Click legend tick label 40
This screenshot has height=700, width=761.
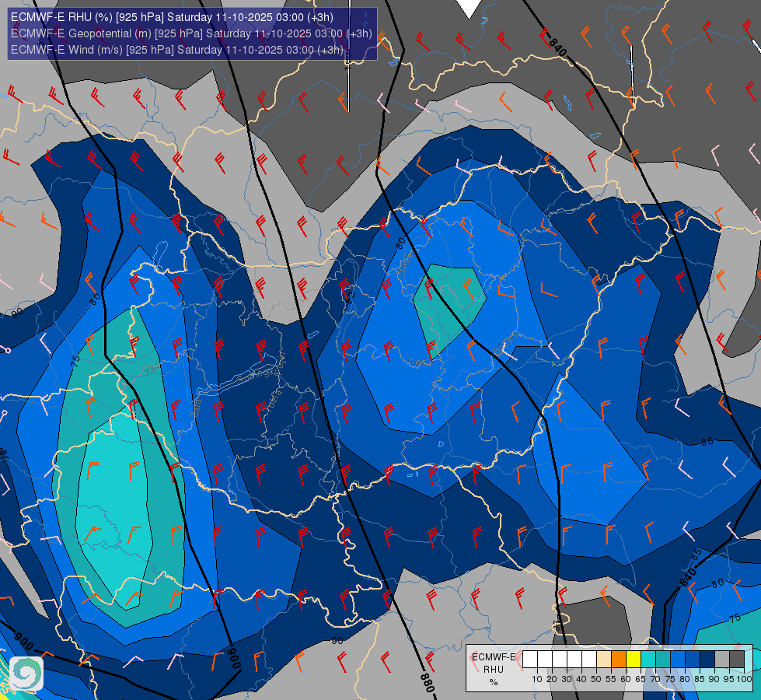[x=581, y=679]
